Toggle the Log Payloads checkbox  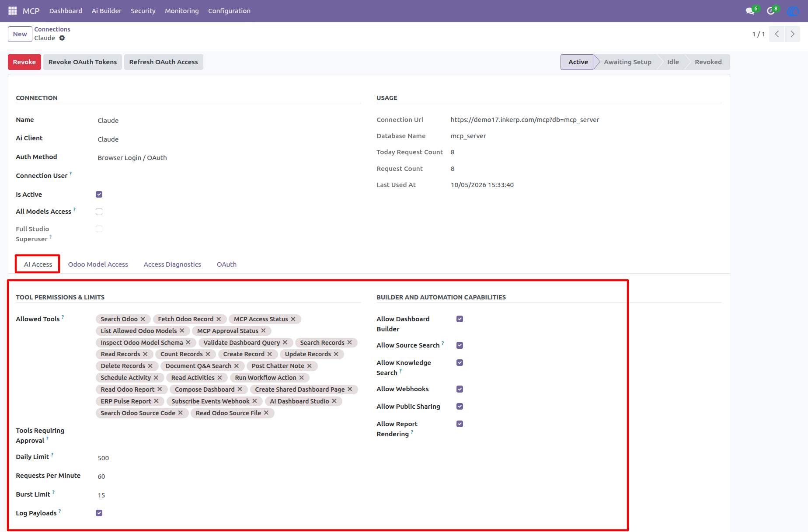[99, 513]
